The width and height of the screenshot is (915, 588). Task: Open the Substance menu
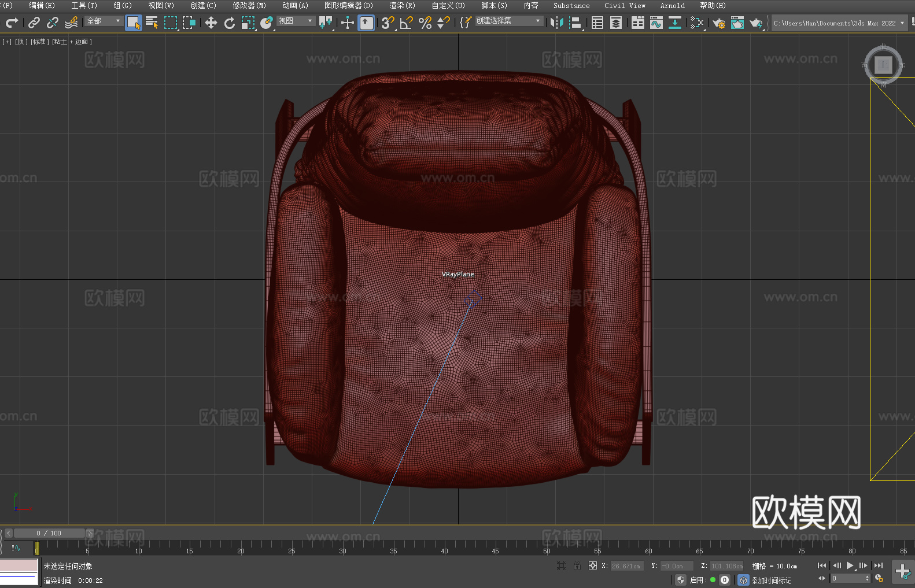pyautogui.click(x=571, y=5)
